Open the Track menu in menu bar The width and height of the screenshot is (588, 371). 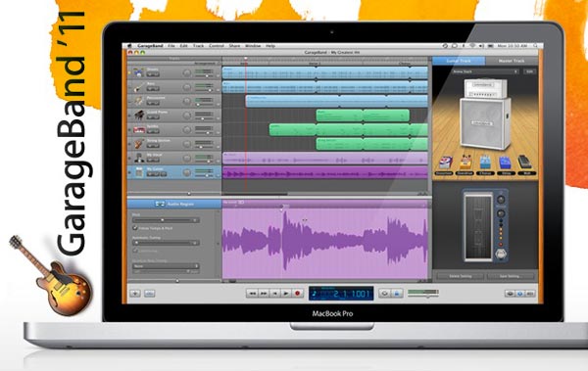click(x=198, y=46)
